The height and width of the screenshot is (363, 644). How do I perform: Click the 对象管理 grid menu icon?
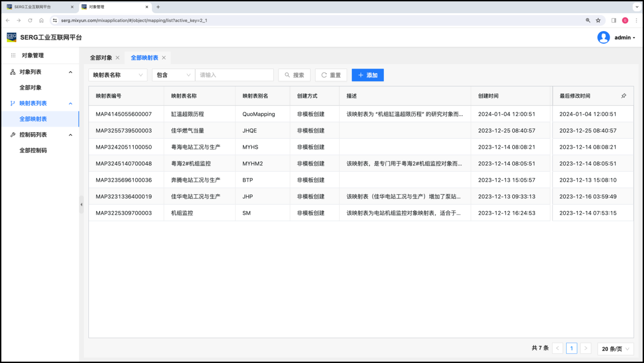click(x=13, y=55)
